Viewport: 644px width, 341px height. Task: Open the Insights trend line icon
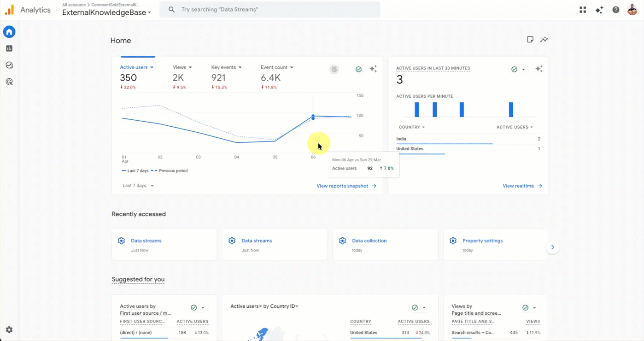[544, 40]
